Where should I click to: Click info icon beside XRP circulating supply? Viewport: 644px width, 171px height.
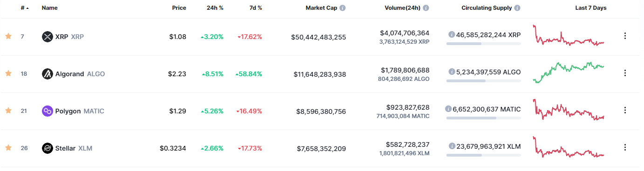pyautogui.click(x=451, y=35)
